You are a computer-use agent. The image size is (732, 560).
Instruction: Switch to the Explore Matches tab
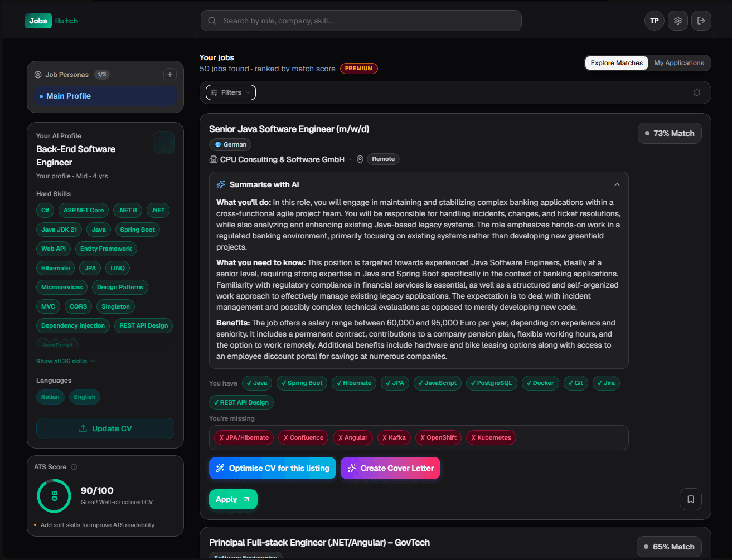click(617, 63)
